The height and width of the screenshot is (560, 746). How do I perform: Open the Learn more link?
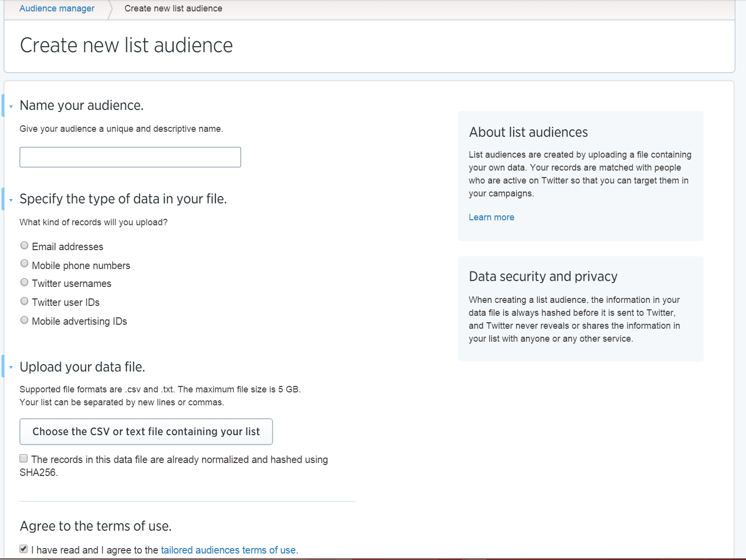tap(491, 217)
